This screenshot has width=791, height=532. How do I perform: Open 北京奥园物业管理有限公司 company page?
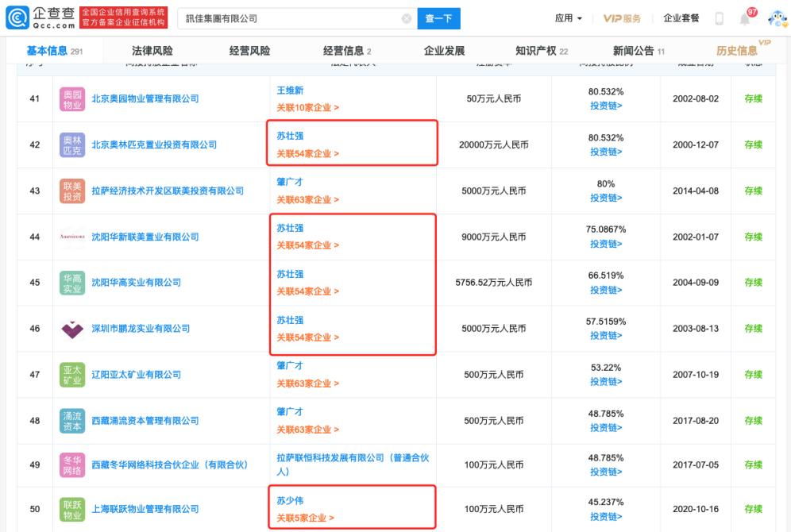[145, 98]
